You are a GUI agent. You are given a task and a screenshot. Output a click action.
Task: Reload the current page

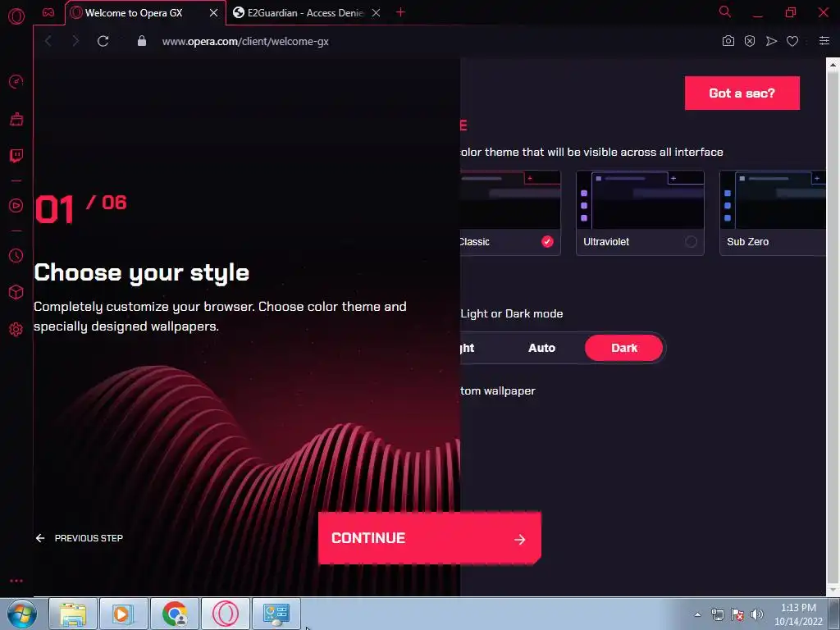[103, 41]
